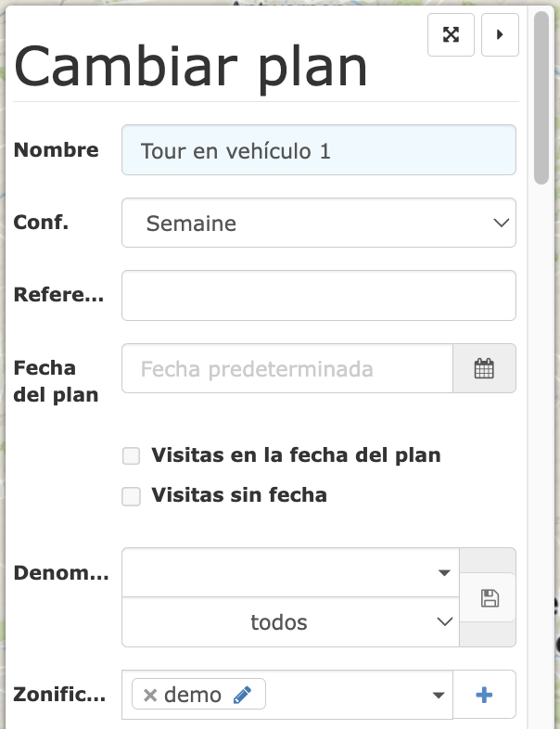This screenshot has height=729, width=560.
Task: Open the calendar date picker icon
Action: coord(484,368)
